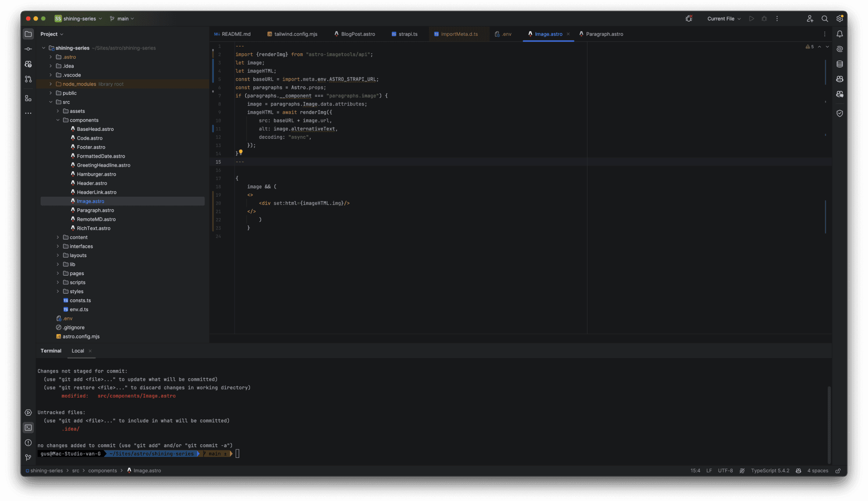The height and width of the screenshot is (501, 868).
Task: Toggle the Project tool window folder button
Action: click(x=28, y=34)
